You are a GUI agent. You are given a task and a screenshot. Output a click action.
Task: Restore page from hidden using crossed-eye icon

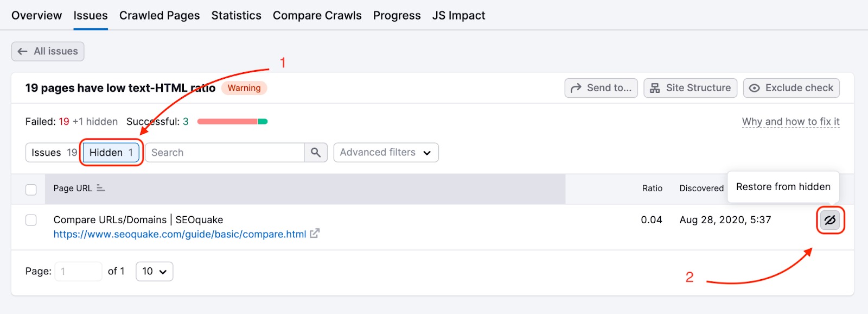pos(830,220)
